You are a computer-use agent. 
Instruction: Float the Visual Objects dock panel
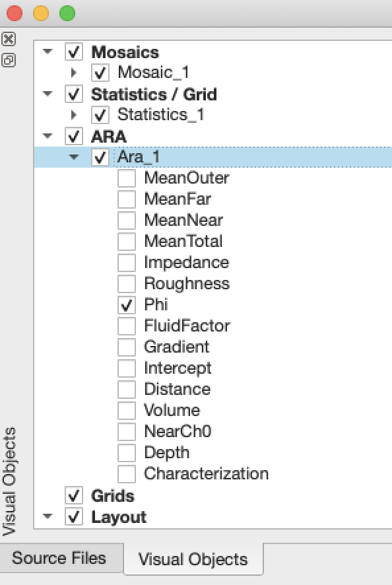(8, 60)
